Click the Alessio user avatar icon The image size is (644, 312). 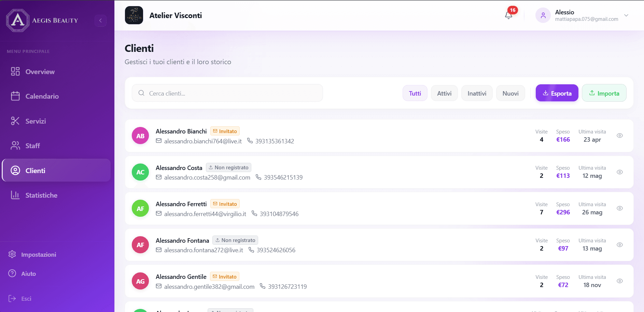coord(543,15)
